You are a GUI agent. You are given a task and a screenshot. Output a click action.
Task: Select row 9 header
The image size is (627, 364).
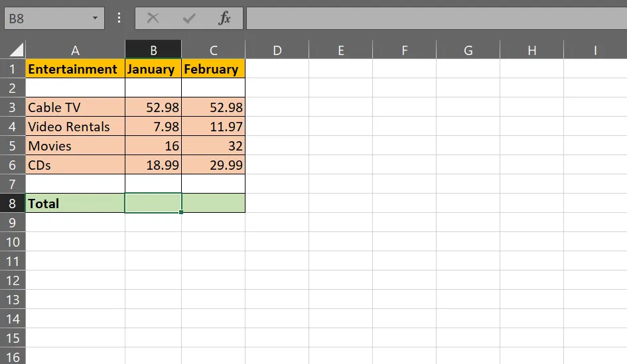13,223
